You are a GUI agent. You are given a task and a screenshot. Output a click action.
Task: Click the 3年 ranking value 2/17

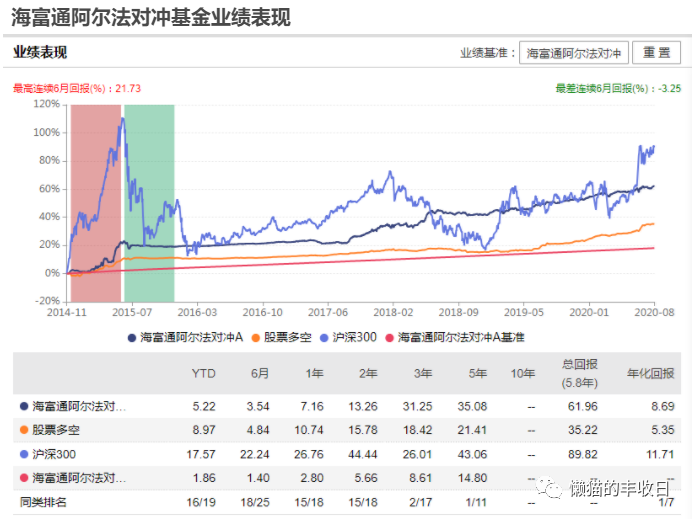pos(420,502)
